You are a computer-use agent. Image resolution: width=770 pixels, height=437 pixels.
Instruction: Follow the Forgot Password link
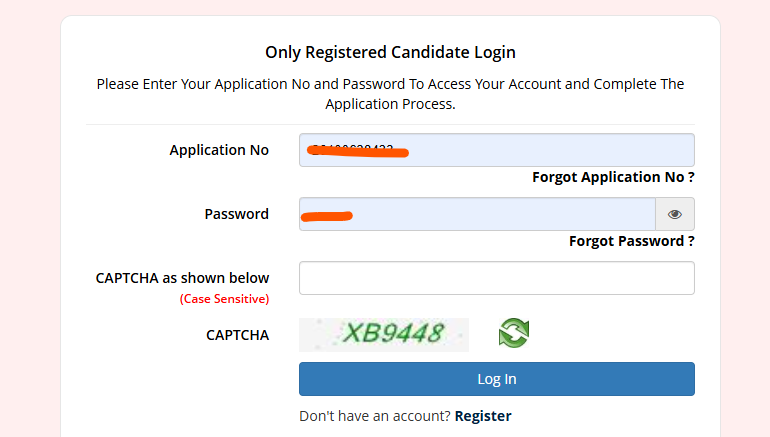click(631, 241)
